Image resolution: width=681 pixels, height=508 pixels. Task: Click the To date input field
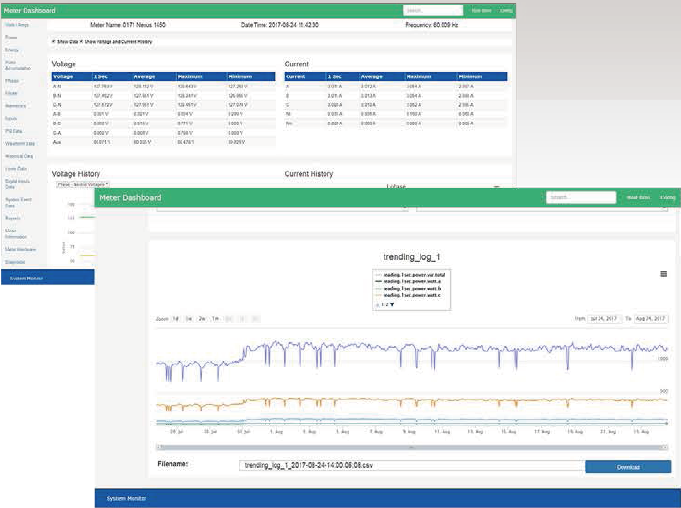tap(651, 319)
